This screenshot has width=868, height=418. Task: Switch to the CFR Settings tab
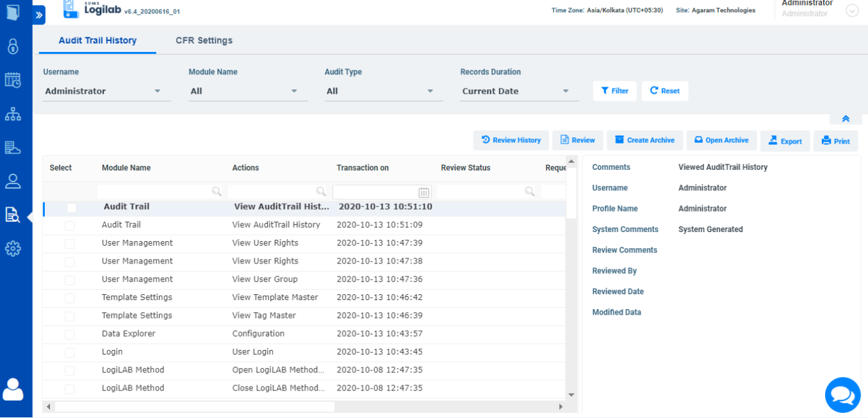tap(204, 40)
